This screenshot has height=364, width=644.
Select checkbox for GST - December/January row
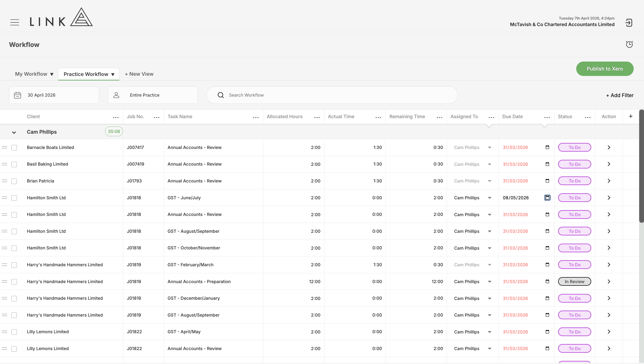[14, 299]
